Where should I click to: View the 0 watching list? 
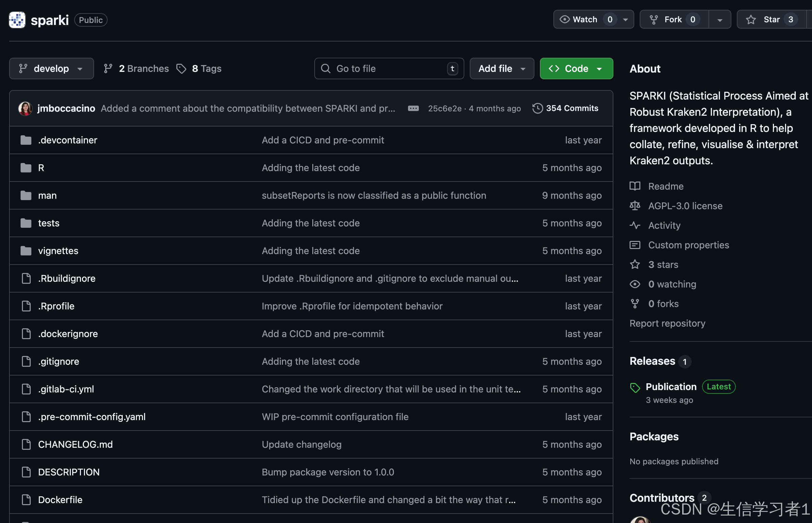pyautogui.click(x=672, y=284)
